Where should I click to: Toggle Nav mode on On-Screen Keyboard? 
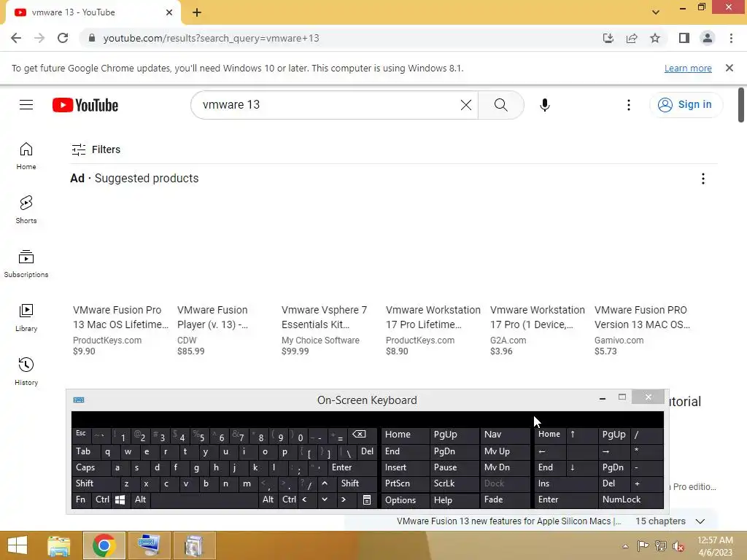click(504, 435)
